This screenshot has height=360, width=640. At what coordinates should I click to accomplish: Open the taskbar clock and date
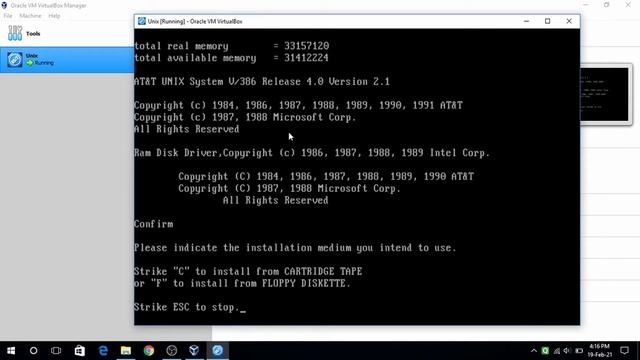pyautogui.click(x=600, y=351)
